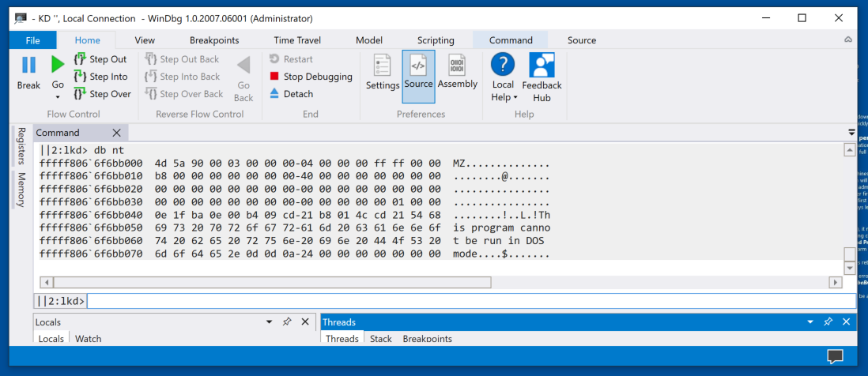Open the File menu
868x376 pixels.
[32, 39]
